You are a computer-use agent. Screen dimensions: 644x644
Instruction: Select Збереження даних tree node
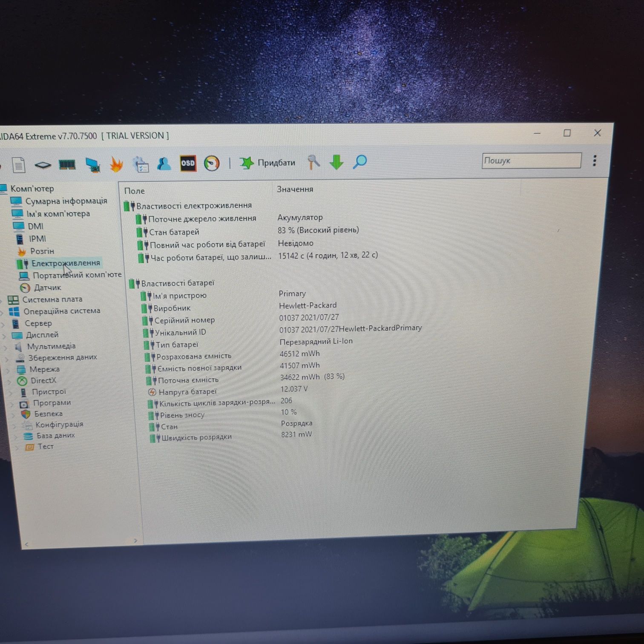point(56,357)
